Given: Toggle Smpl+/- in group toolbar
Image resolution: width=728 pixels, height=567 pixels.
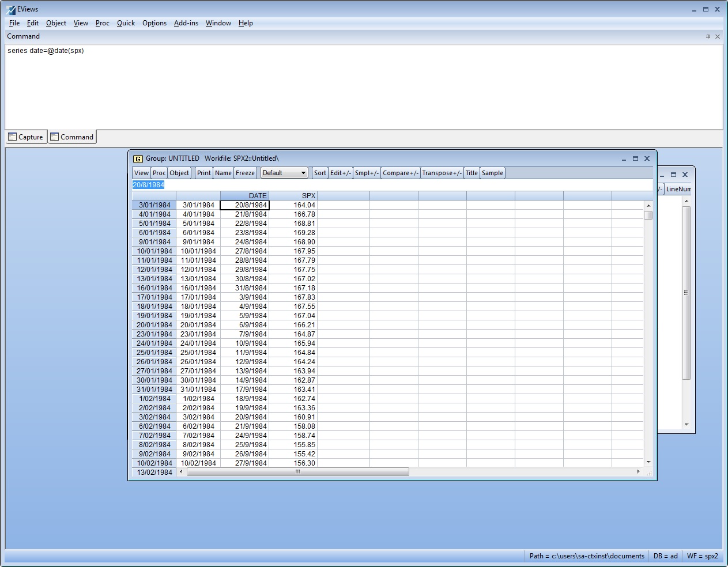Looking at the screenshot, I should click(367, 173).
